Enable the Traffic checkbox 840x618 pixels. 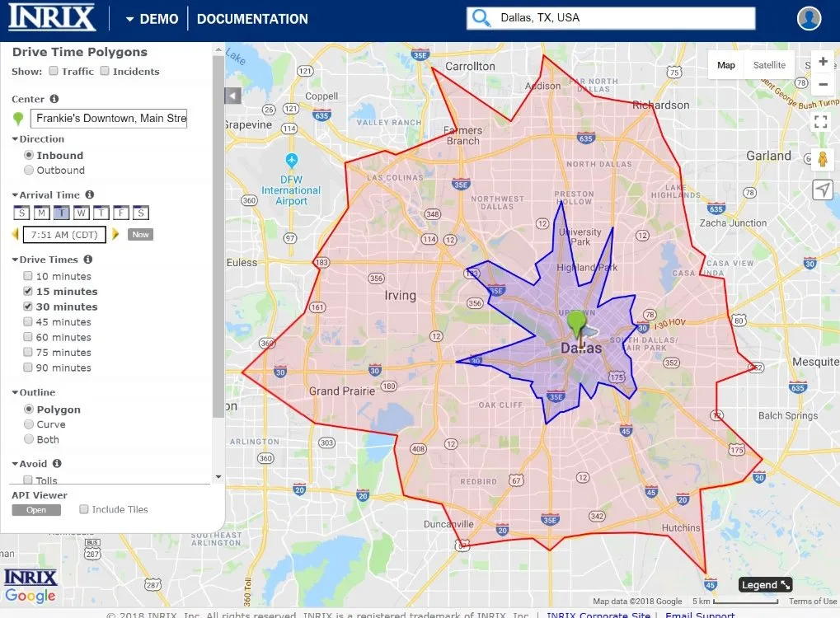click(x=54, y=71)
